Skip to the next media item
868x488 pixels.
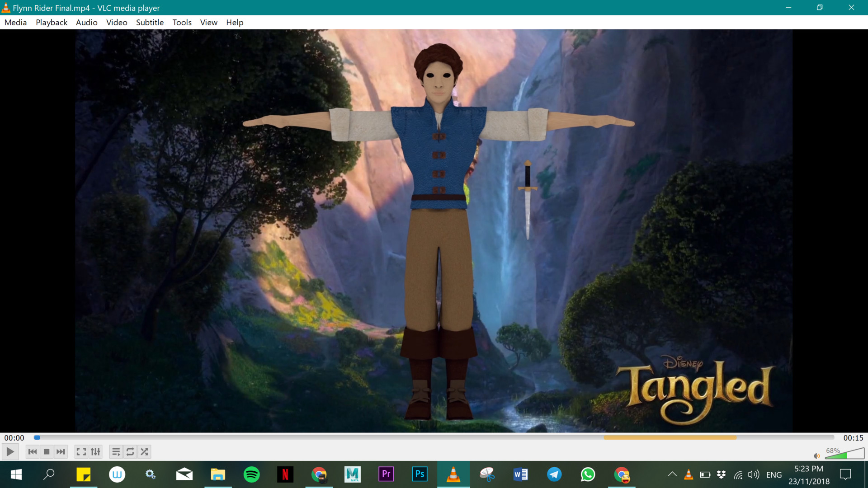(61, 451)
